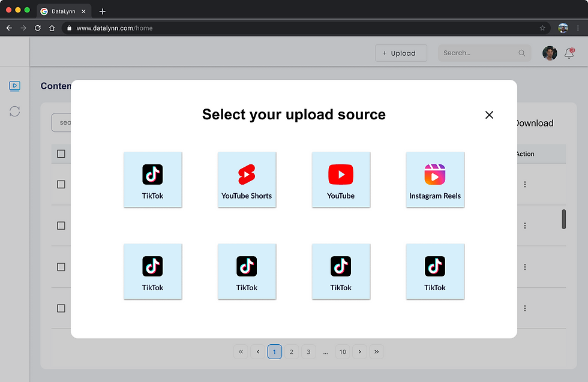This screenshot has width=588, height=382.
Task: Pick the TikTok card beside YouTube Shorts
Action: click(152, 179)
